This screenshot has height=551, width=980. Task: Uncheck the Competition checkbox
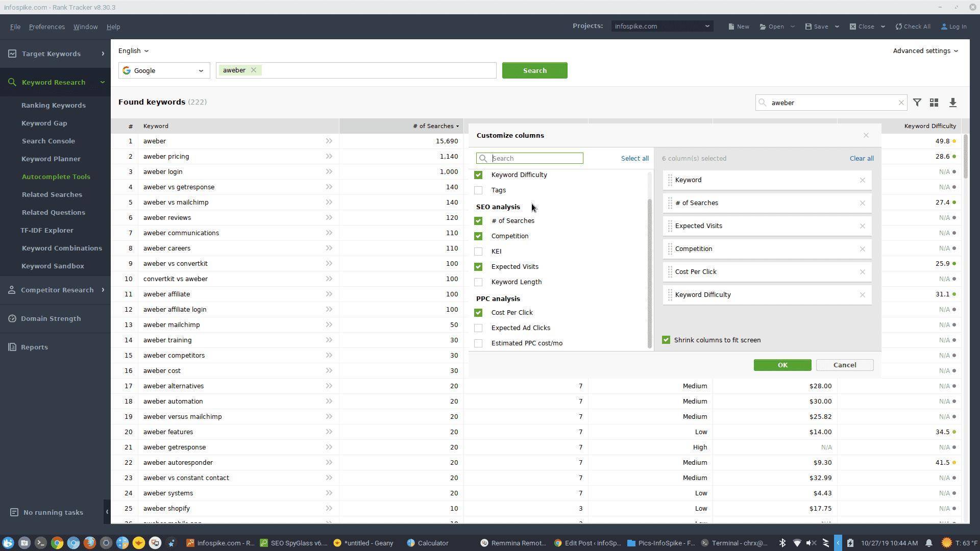click(x=478, y=236)
